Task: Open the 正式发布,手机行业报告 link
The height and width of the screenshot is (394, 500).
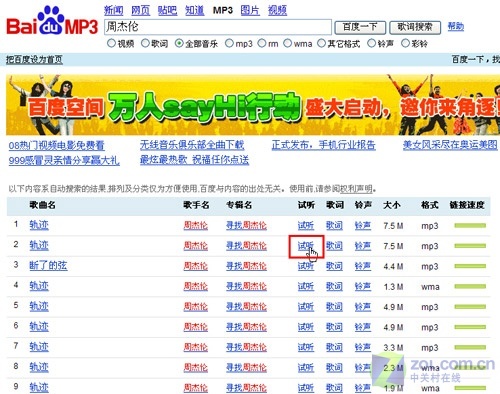Action: coord(323,145)
